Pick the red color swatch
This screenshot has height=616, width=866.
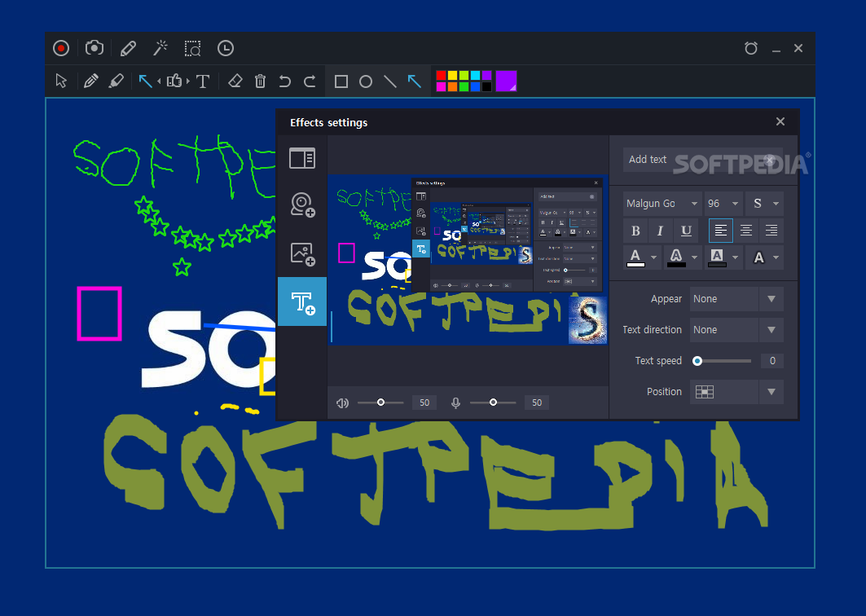tap(442, 76)
